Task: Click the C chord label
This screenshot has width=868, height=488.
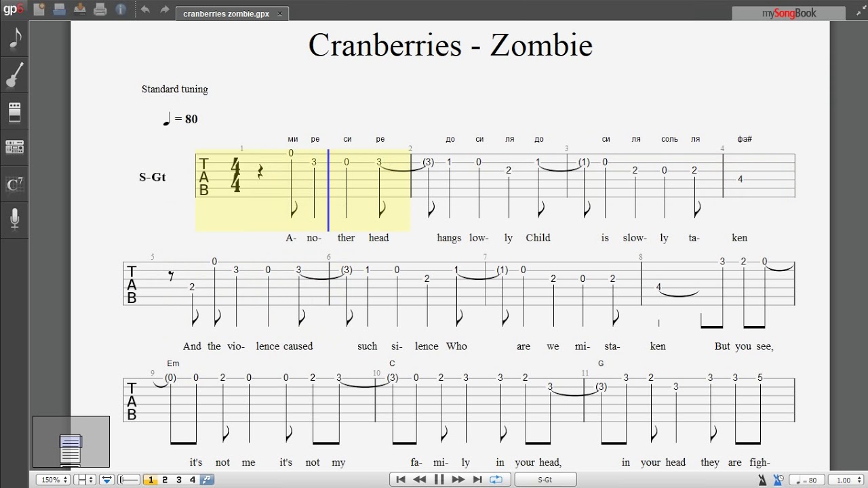Action: coord(392,363)
